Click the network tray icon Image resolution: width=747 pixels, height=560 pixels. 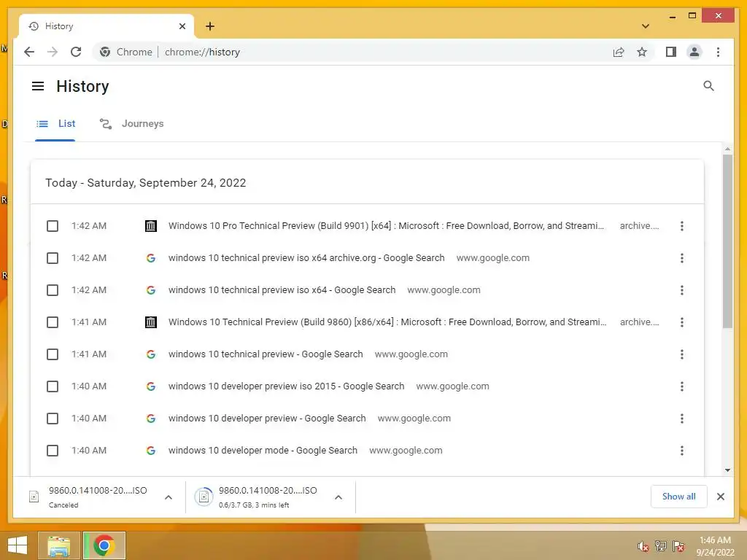click(660, 546)
